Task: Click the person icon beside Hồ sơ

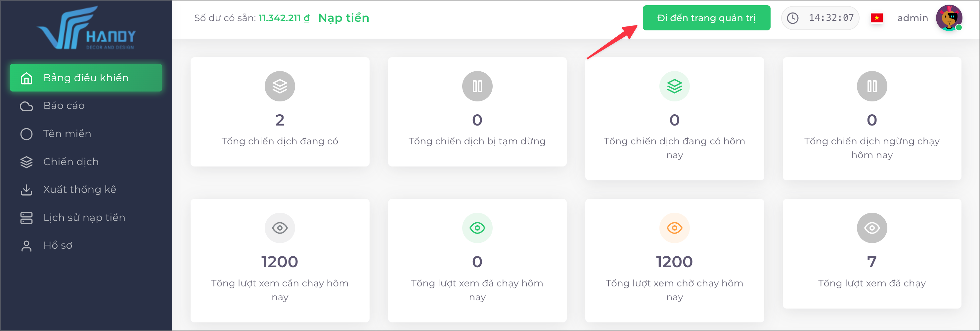Action: point(26,246)
